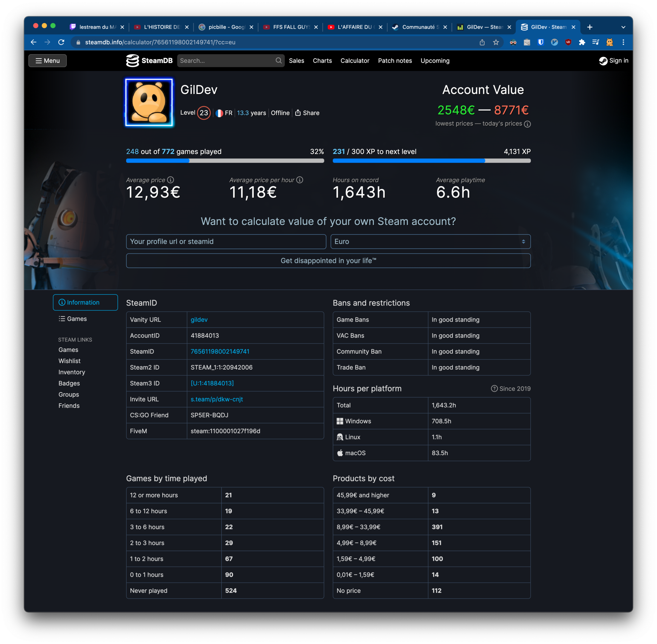The height and width of the screenshot is (644, 657).
Task: Click the Since 2019 question mark icon
Action: pos(494,389)
